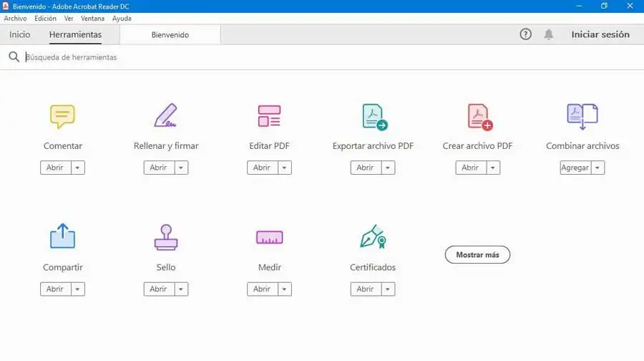The width and height of the screenshot is (644, 361).
Task: Click the Sello label text
Action: (x=166, y=267)
